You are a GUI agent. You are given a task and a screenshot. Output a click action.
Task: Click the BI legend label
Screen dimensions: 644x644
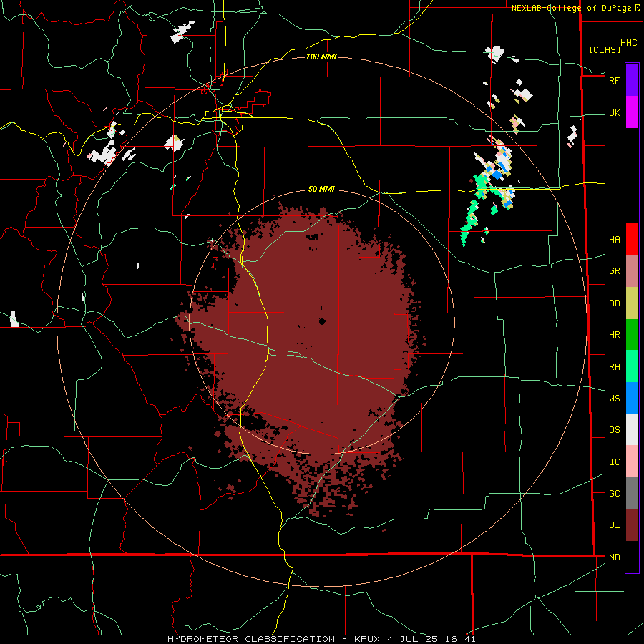click(614, 525)
